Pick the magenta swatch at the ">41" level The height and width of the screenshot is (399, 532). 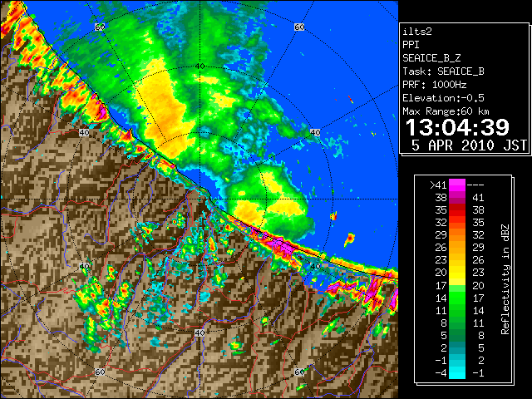point(457,185)
